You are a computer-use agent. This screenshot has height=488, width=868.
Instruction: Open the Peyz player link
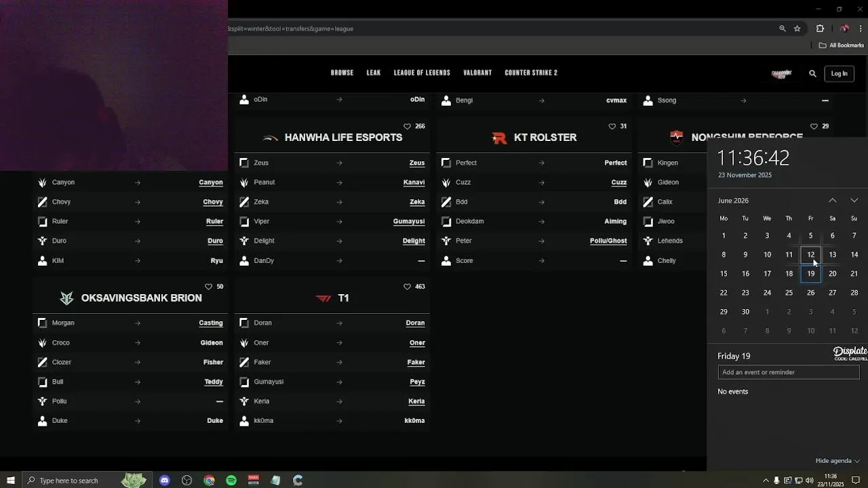pos(417,382)
